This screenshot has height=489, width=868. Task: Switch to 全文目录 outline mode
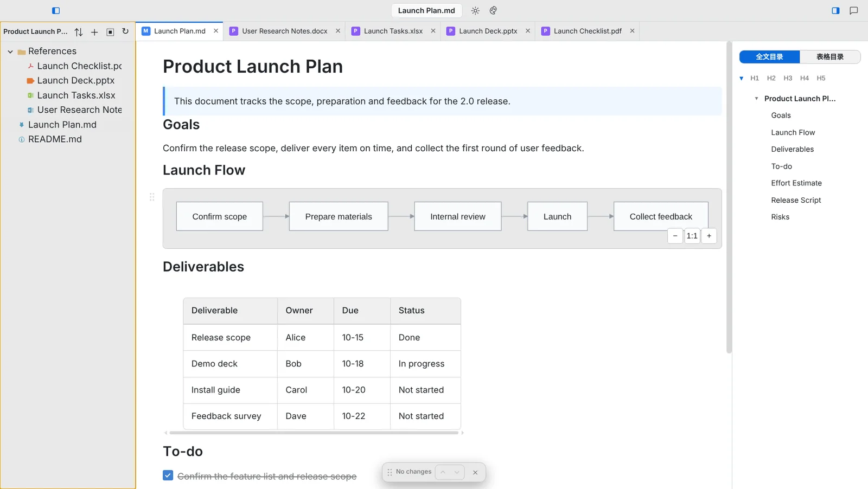click(x=769, y=57)
